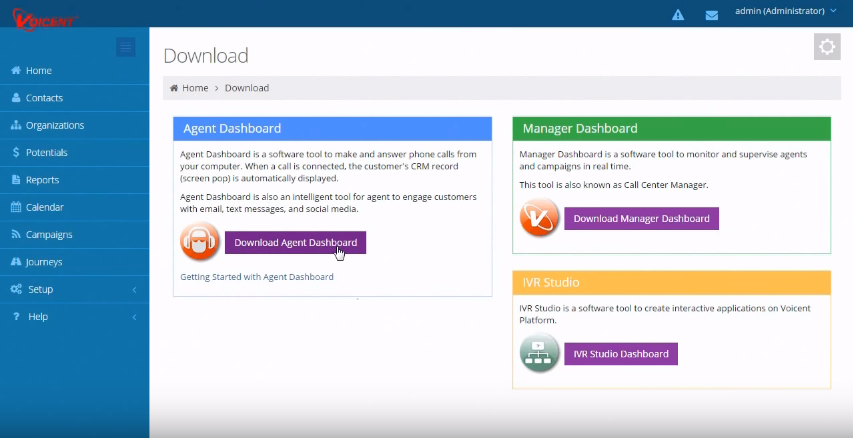The image size is (853, 438).
Task: Open Organizations in the sidebar
Action: click(75, 125)
